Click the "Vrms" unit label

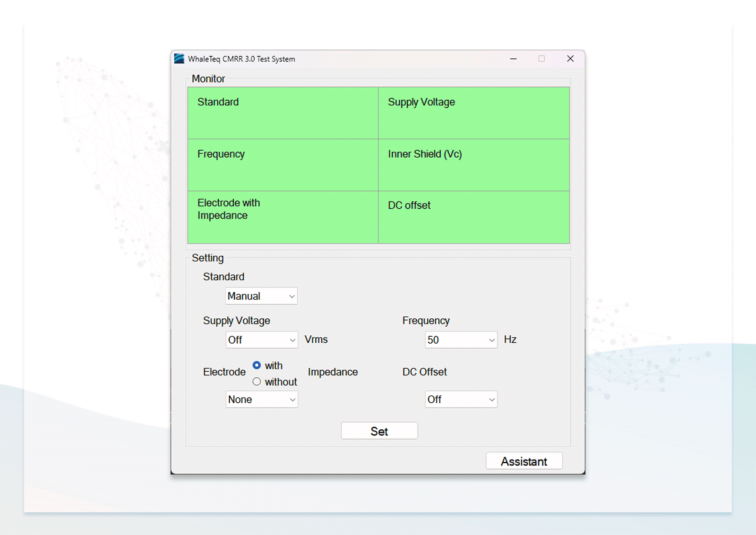pyautogui.click(x=316, y=340)
